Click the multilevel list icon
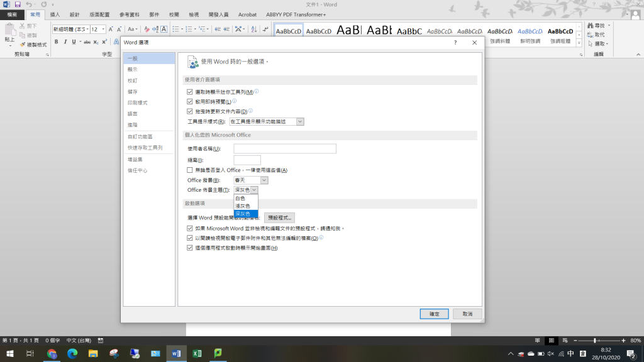The width and height of the screenshot is (644, 362). (202, 29)
